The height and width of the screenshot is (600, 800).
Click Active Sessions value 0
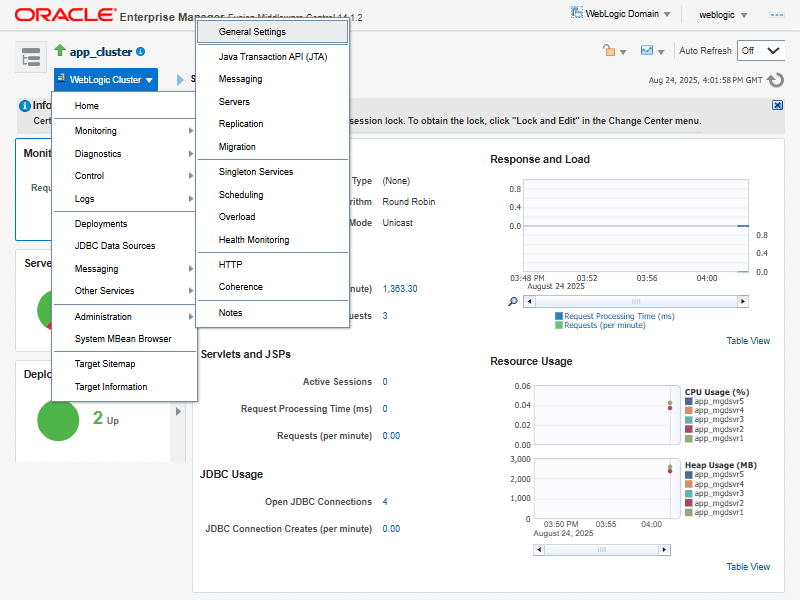[x=385, y=382]
